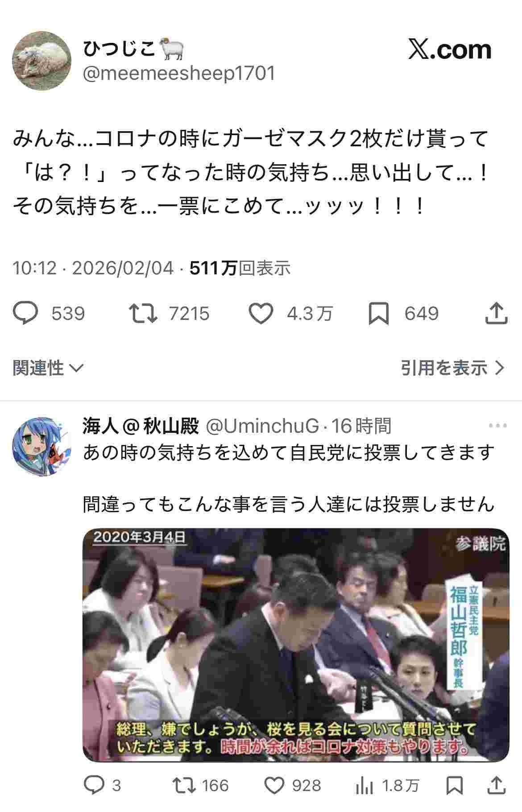Open the @meemeesheep1701 handle link
The height and width of the screenshot is (812, 522).
(x=179, y=73)
